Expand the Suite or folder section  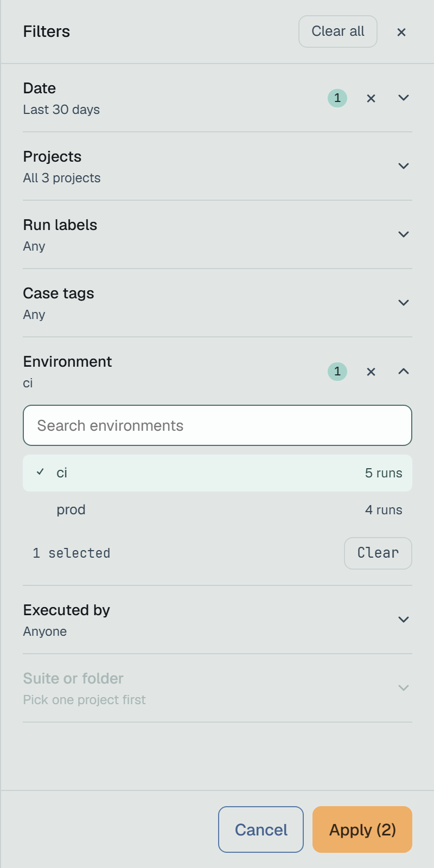tap(404, 688)
